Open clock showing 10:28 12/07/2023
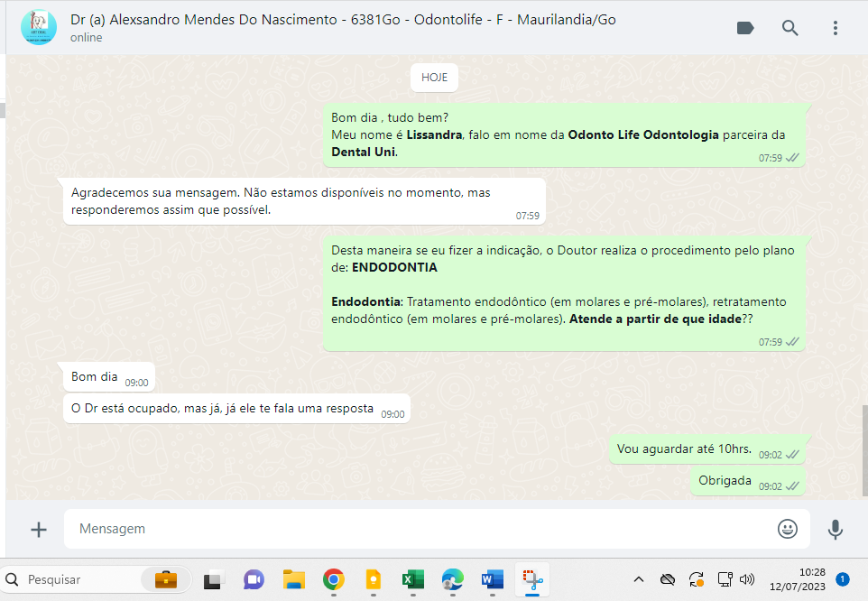 point(797,579)
